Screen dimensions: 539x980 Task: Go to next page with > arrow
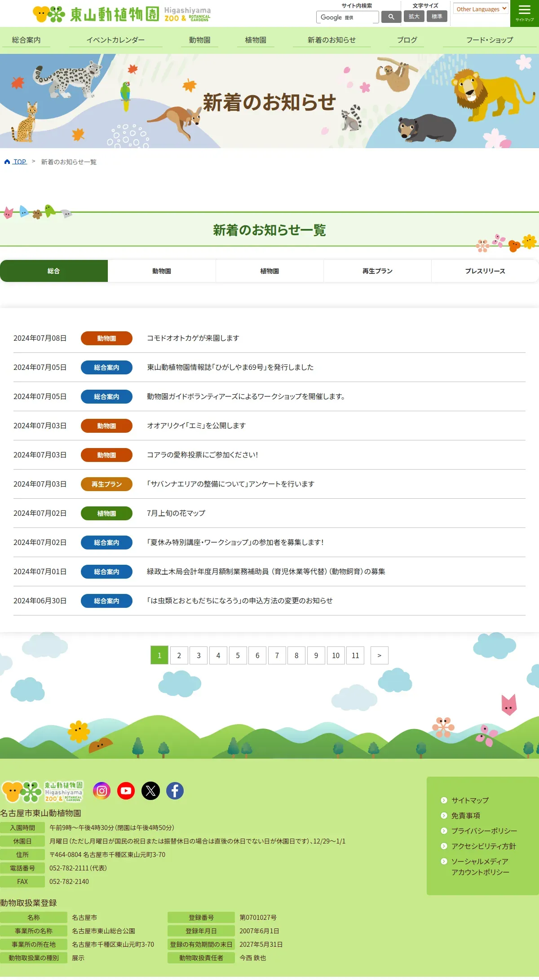(x=379, y=655)
